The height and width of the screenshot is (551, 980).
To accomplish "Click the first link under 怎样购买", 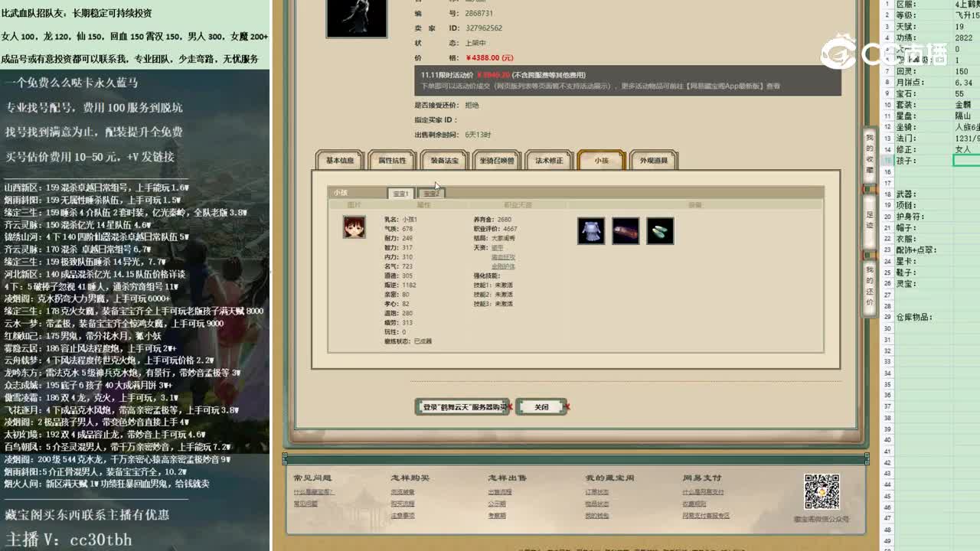I will click(403, 492).
